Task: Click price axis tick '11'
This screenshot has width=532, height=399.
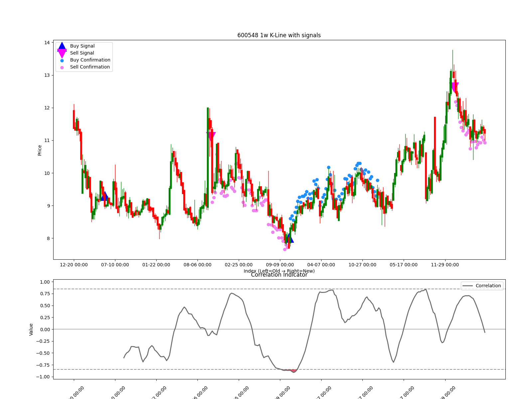Action: pyautogui.click(x=47, y=140)
